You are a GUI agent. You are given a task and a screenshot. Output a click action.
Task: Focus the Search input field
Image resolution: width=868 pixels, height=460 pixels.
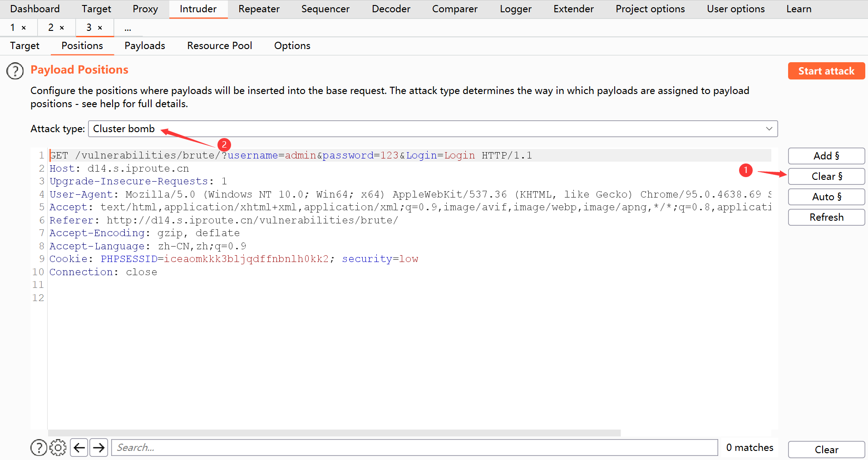(414, 448)
